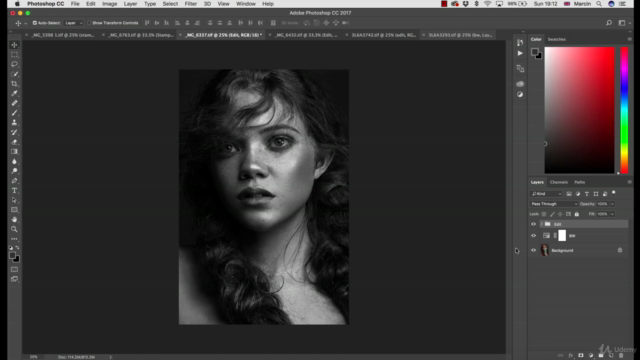This screenshot has width=640, height=360.
Task: Select the Crop tool
Action: pyautogui.click(x=14, y=84)
